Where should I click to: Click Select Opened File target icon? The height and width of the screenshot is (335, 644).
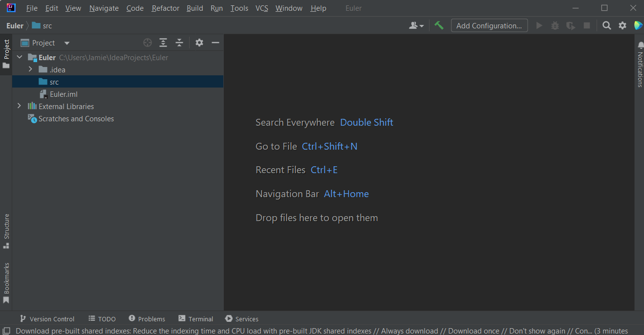pos(148,43)
